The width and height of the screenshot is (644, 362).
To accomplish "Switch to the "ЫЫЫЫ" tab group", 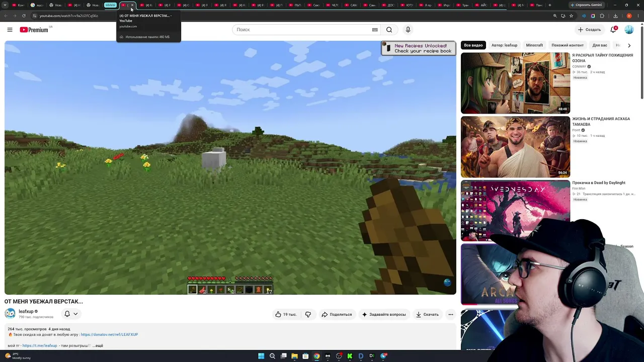I will [110, 5].
